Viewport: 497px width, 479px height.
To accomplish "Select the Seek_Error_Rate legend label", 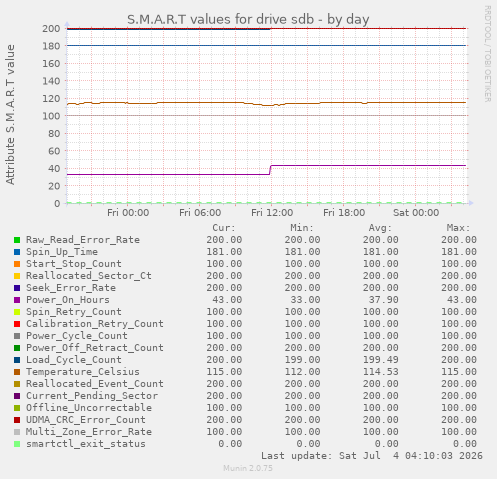I will [x=71, y=288].
